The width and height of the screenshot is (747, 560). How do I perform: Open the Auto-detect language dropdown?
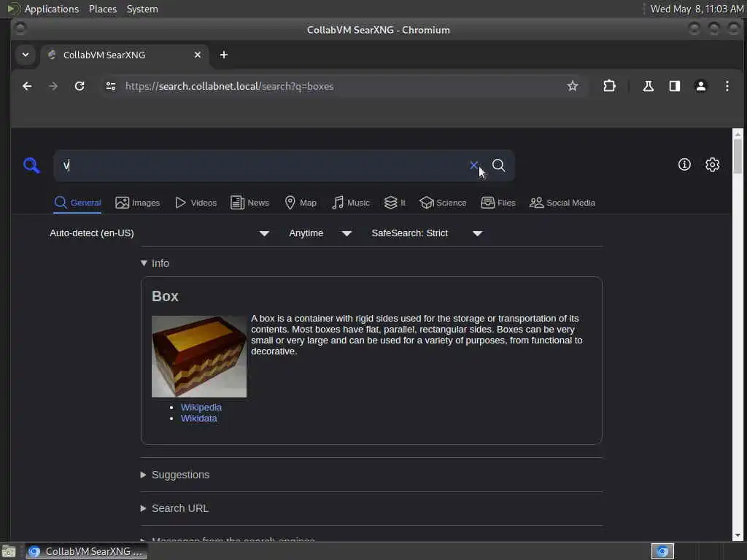(x=160, y=233)
